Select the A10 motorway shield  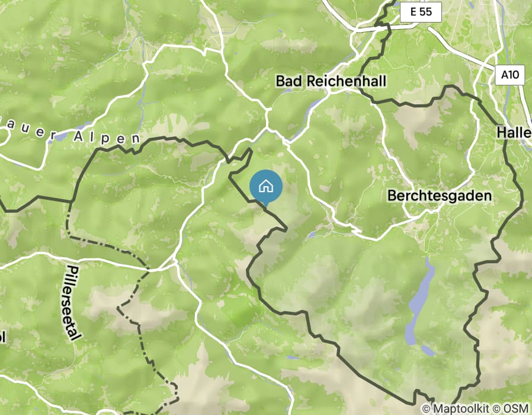click(x=509, y=74)
